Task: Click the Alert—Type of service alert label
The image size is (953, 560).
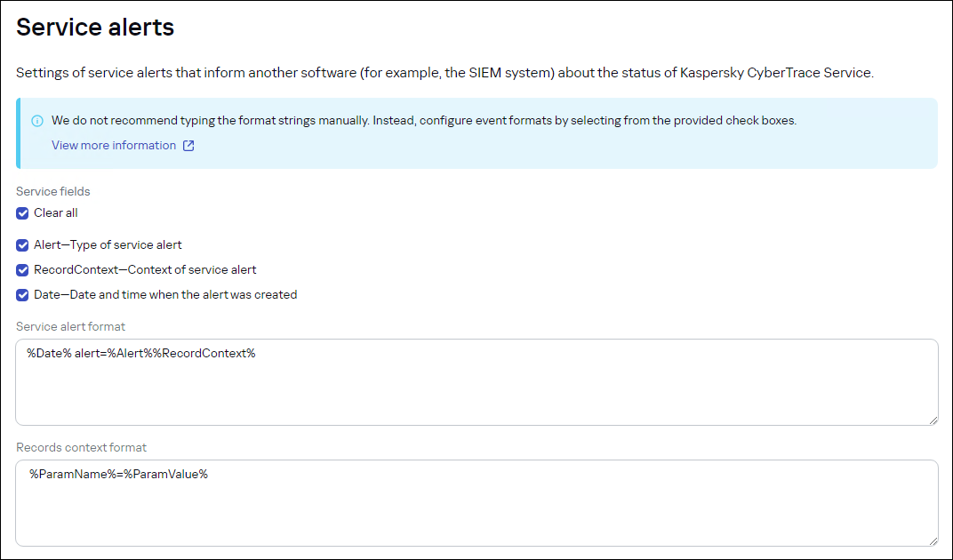Action: pyautogui.click(x=109, y=244)
